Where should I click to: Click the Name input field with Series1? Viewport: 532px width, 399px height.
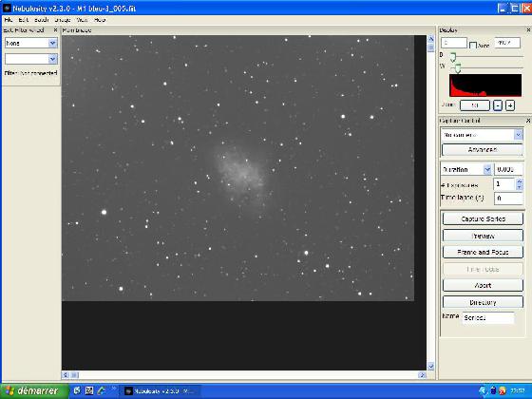[488, 318]
